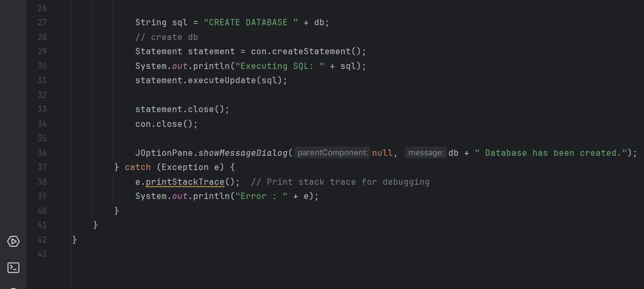The image size is (644, 289).
Task: Click "// Print stack trace for debugging" comment
Action: pos(340,182)
